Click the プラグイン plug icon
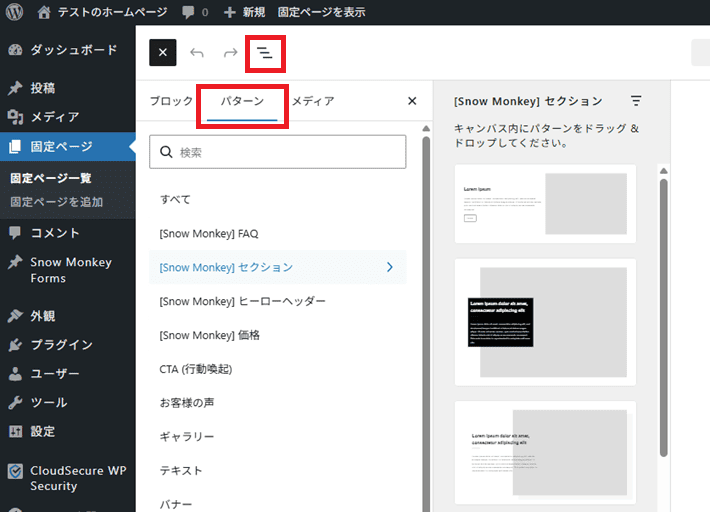Viewport: 710px width, 512px height. [x=15, y=345]
